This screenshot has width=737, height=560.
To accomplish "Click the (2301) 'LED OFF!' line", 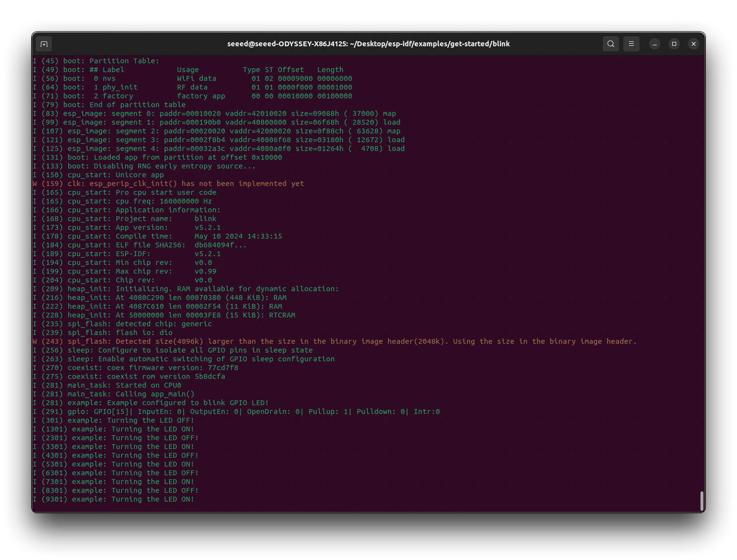I will [x=116, y=438].
